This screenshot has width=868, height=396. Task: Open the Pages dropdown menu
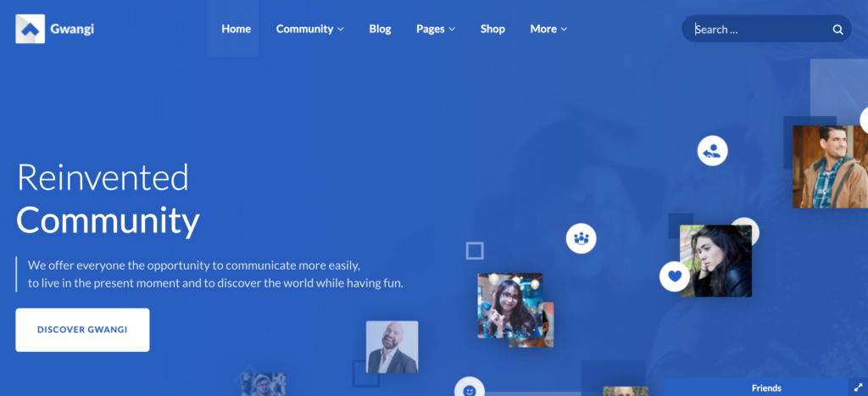pyautogui.click(x=436, y=29)
